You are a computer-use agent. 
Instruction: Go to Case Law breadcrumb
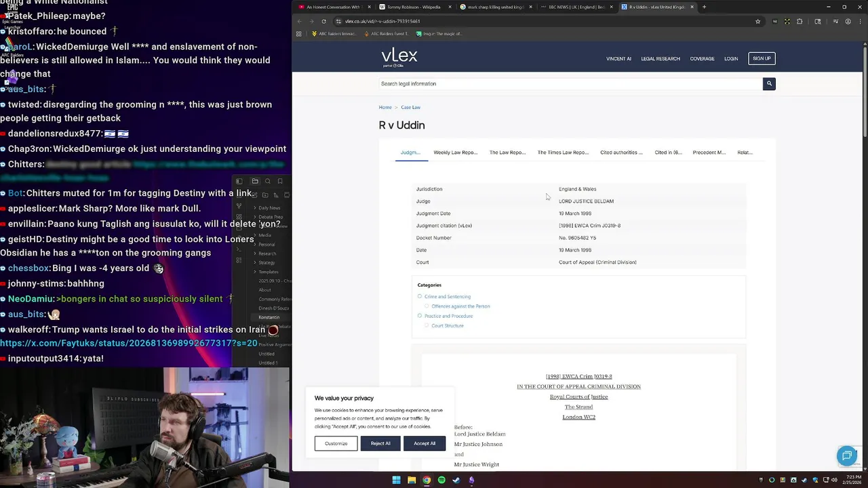(x=410, y=107)
